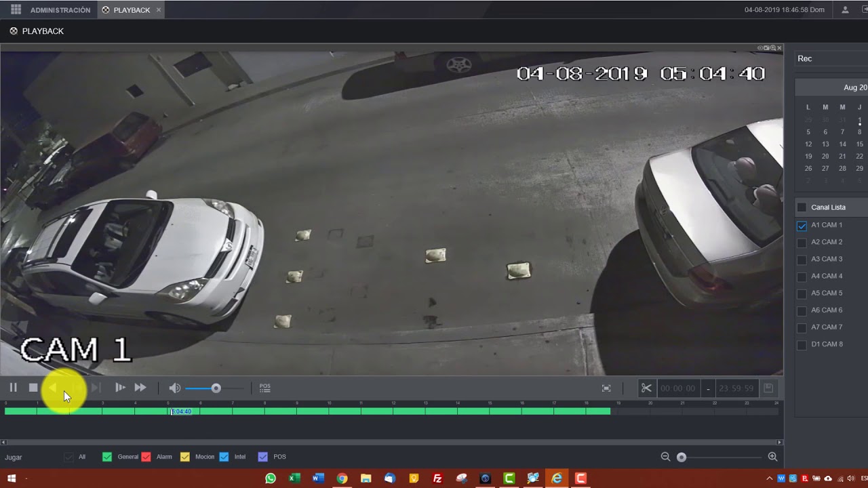Click the system volume tray icon
The image size is (868, 488).
(x=850, y=479)
